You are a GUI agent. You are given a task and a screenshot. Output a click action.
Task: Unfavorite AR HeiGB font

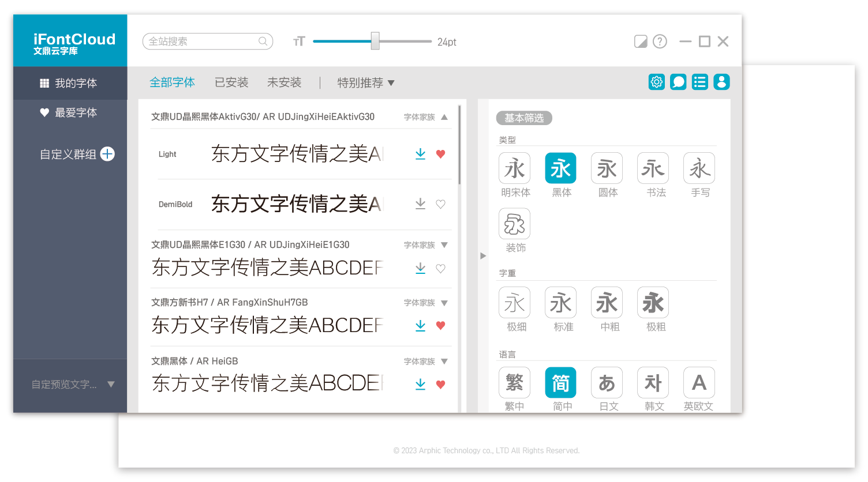tap(441, 384)
